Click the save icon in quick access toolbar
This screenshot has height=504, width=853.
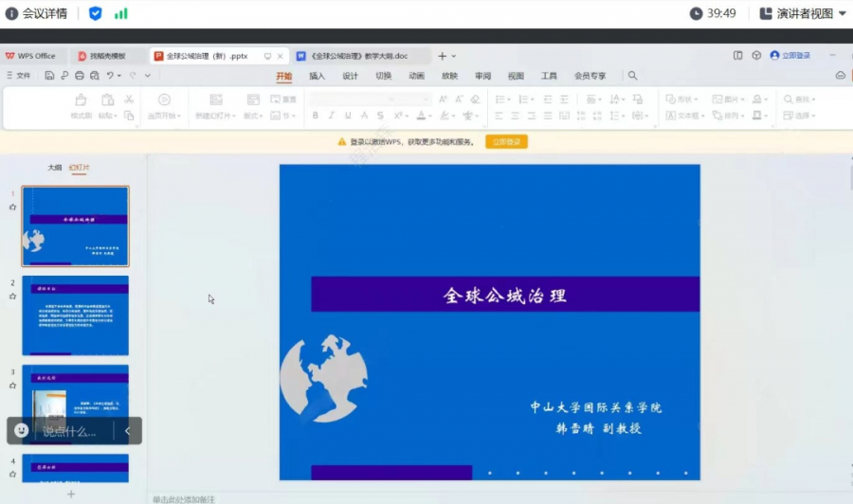(49, 76)
